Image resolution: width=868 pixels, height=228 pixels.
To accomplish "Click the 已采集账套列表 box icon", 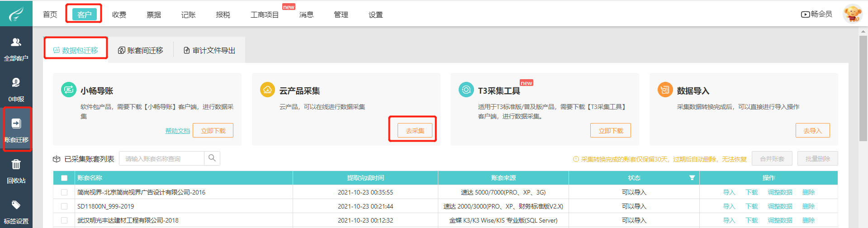I will point(57,159).
